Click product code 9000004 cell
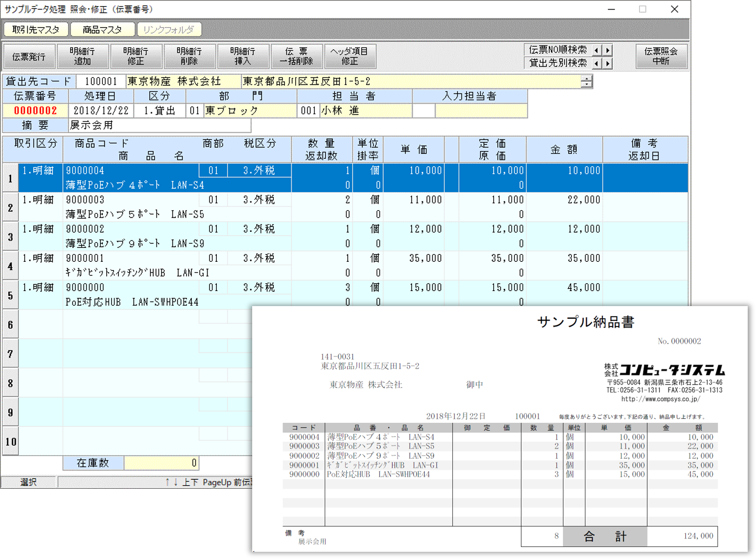Screen dimensions: 756x559 (131, 170)
